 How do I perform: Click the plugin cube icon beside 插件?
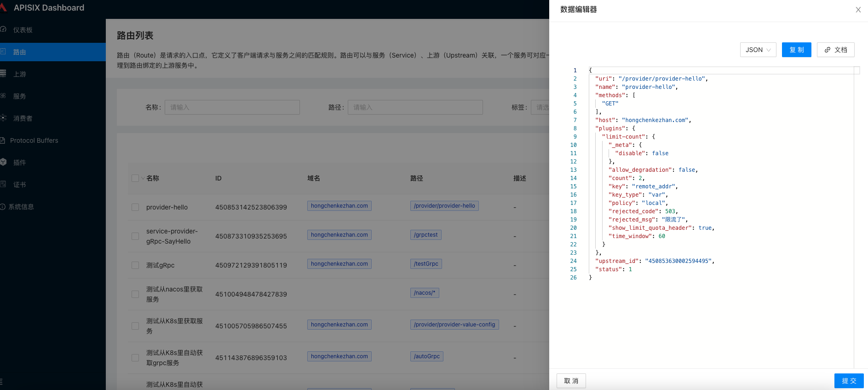click(3, 162)
